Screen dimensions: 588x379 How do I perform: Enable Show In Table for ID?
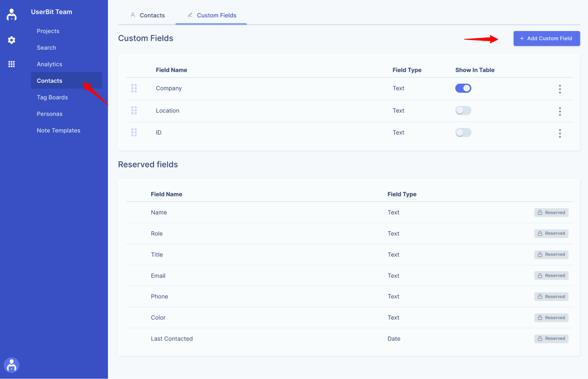(463, 133)
